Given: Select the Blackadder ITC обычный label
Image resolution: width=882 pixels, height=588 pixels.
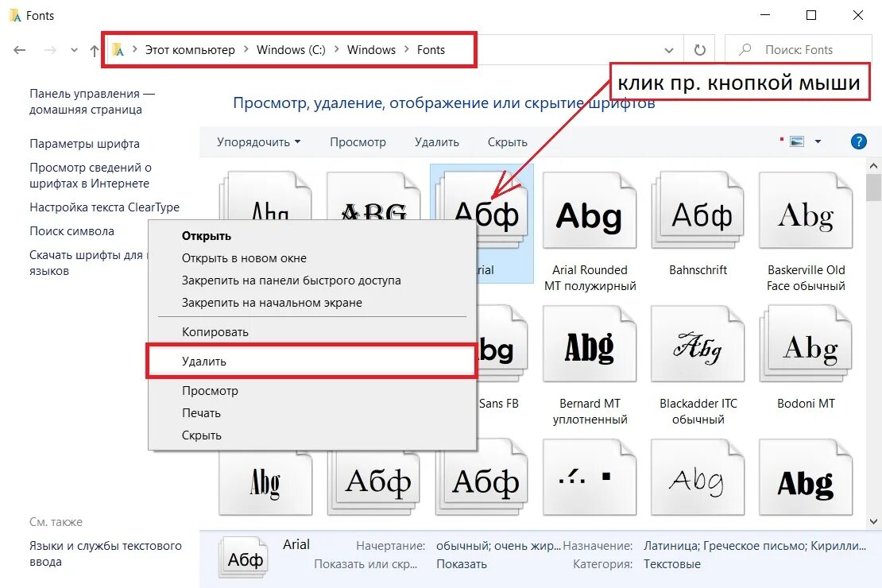Looking at the screenshot, I should pyautogui.click(x=698, y=412).
